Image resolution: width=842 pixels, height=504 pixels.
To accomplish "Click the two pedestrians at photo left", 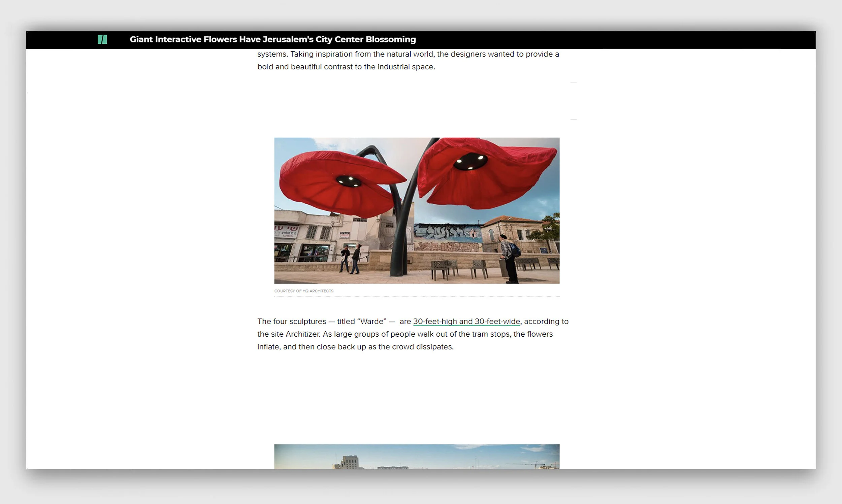I will 350,260.
